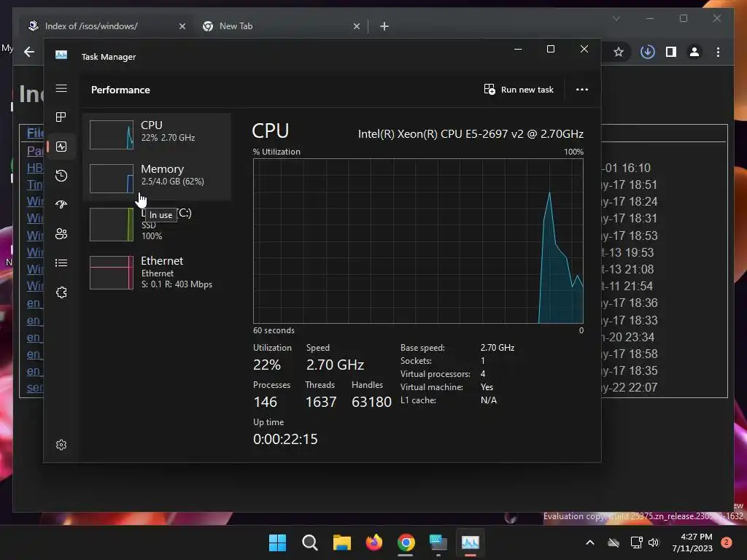The image size is (747, 560).
Task: Click the Intel Xeon CPU model name
Action: pyautogui.click(x=471, y=134)
